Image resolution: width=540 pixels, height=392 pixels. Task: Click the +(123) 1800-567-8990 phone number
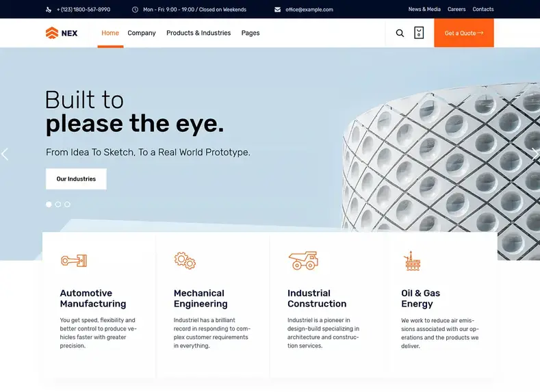(83, 10)
